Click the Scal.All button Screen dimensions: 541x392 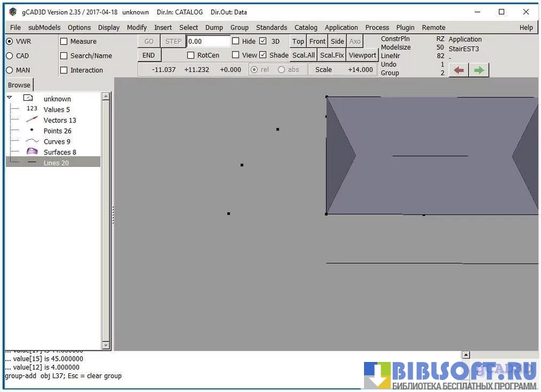303,55
